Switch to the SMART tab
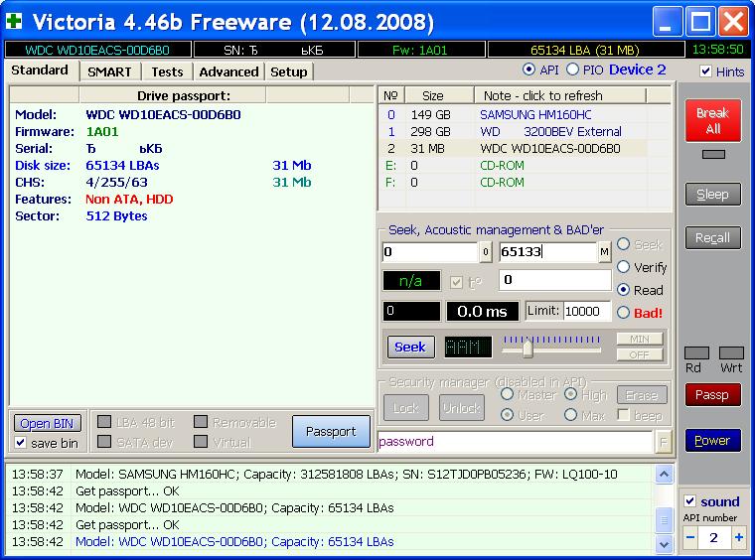 click(109, 71)
